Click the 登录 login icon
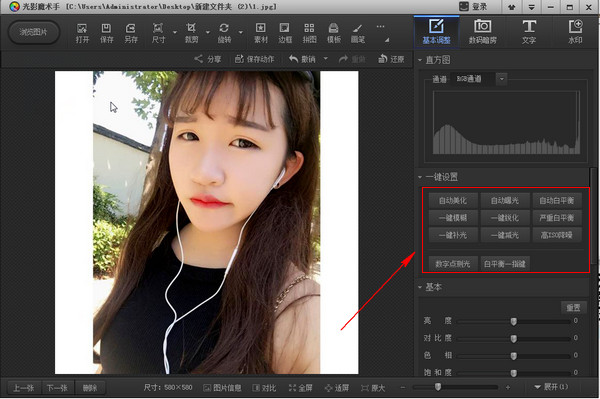600x399 pixels. [x=473, y=7]
